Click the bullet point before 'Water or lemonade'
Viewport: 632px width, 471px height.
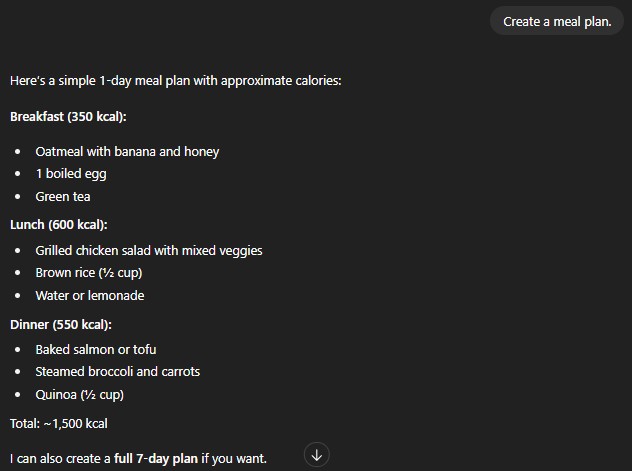coord(18,296)
